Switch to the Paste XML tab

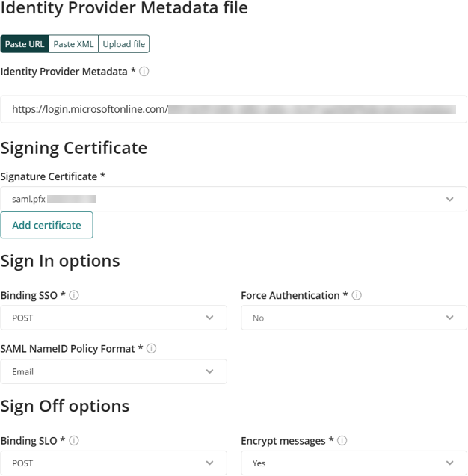(x=73, y=44)
